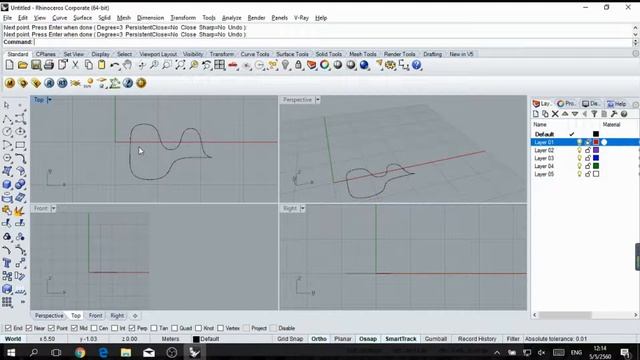Switch to the Curve Tools toolbar tab

[x=255, y=54]
